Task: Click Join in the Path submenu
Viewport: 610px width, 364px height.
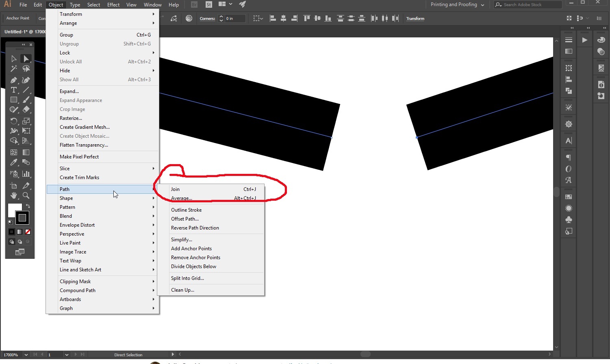Action: pos(175,189)
